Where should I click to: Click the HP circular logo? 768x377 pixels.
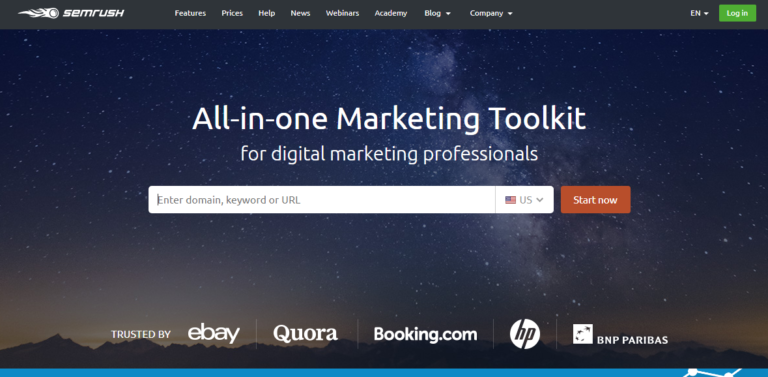click(525, 334)
